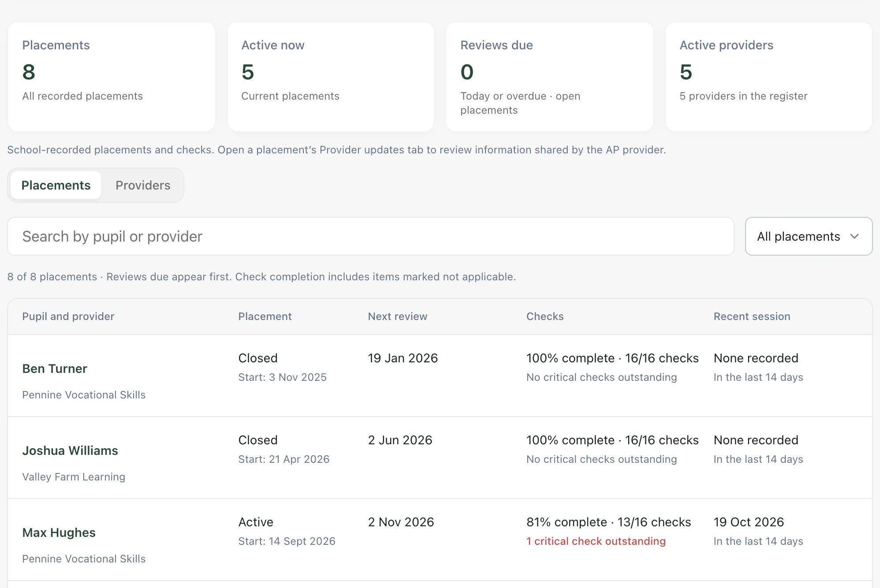Click the Reviews due summary card
This screenshot has width=880, height=588.
pyautogui.click(x=550, y=77)
